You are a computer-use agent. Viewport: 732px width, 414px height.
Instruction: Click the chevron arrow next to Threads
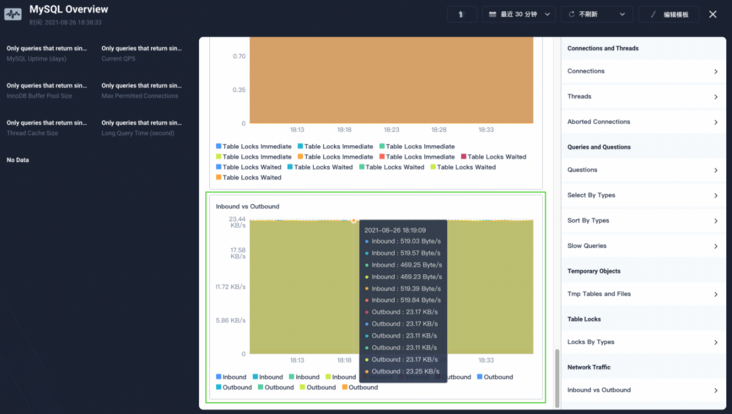(716, 97)
